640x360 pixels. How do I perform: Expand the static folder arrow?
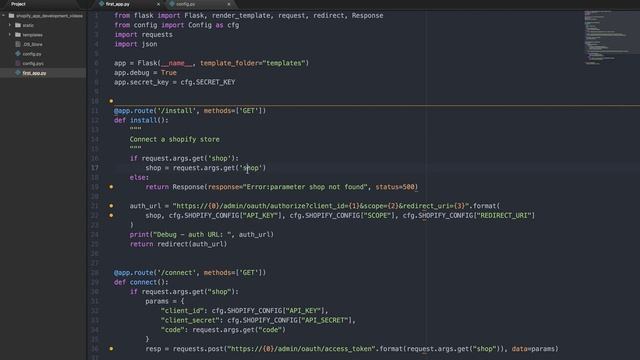pyautogui.click(x=10, y=25)
